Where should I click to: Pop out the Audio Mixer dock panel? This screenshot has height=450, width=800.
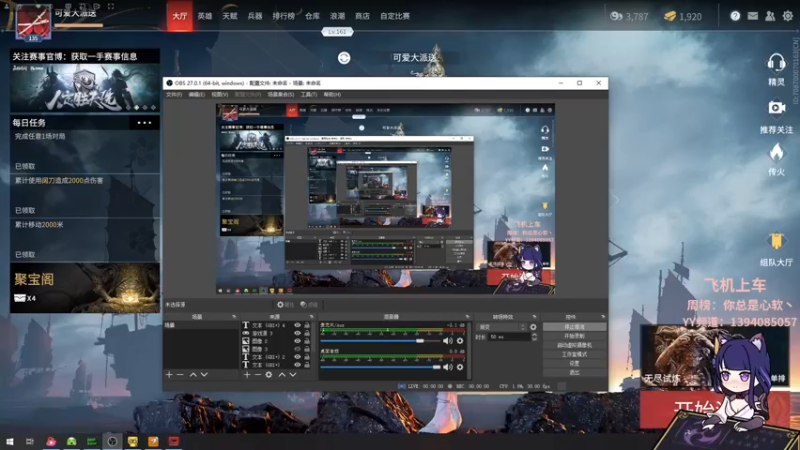(x=467, y=317)
